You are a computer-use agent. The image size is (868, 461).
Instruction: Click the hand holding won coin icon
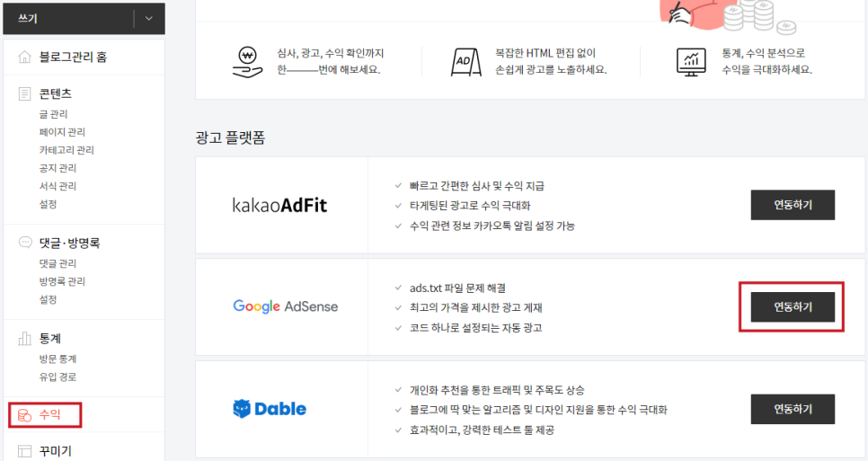(247, 61)
